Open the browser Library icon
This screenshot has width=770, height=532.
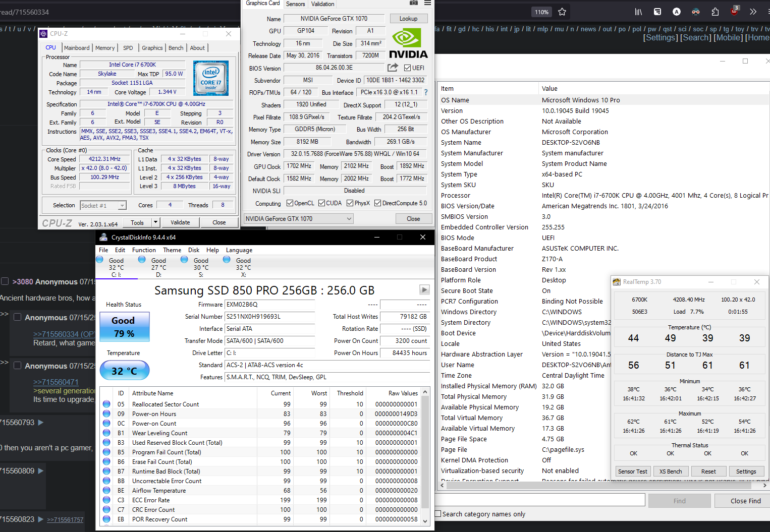click(x=638, y=12)
